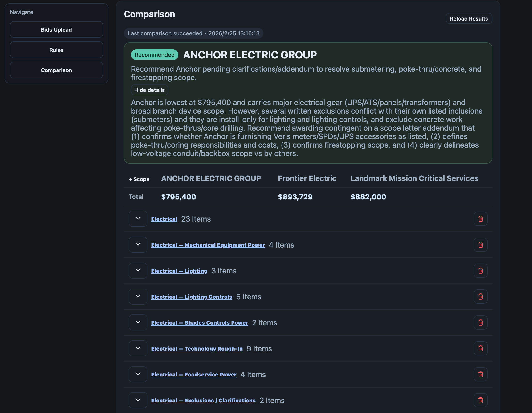
Task: Navigate to the Rules page
Action: (56, 50)
